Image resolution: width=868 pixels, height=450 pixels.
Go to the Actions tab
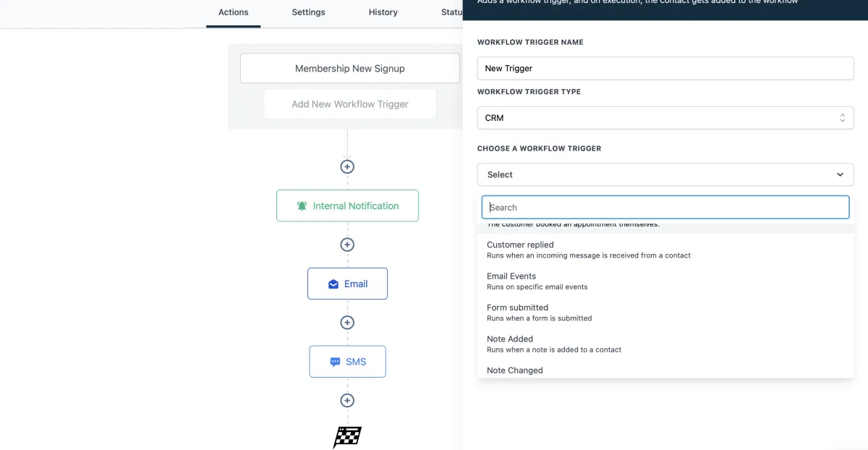pyautogui.click(x=233, y=12)
